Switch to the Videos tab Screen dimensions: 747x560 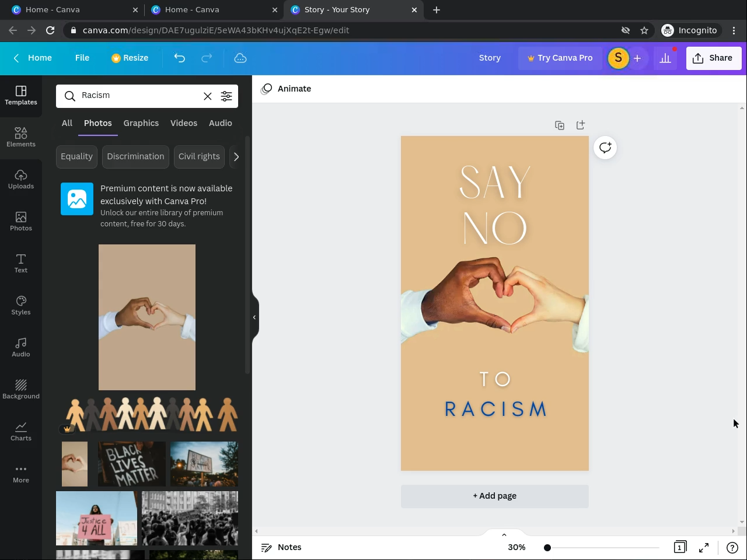click(x=184, y=123)
